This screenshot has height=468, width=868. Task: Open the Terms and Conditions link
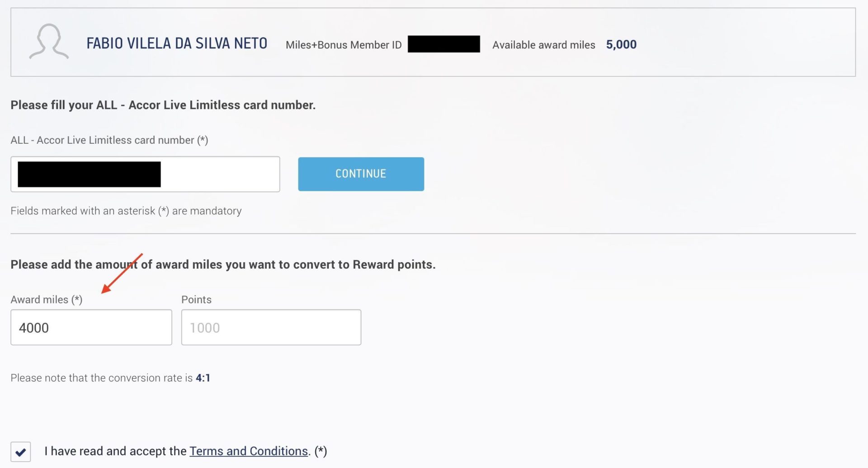[x=249, y=451]
